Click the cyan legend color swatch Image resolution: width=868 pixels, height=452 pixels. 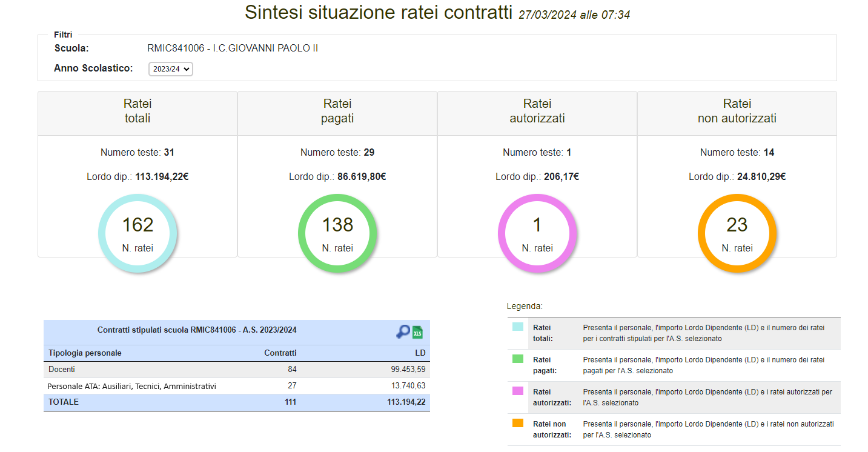tap(517, 327)
